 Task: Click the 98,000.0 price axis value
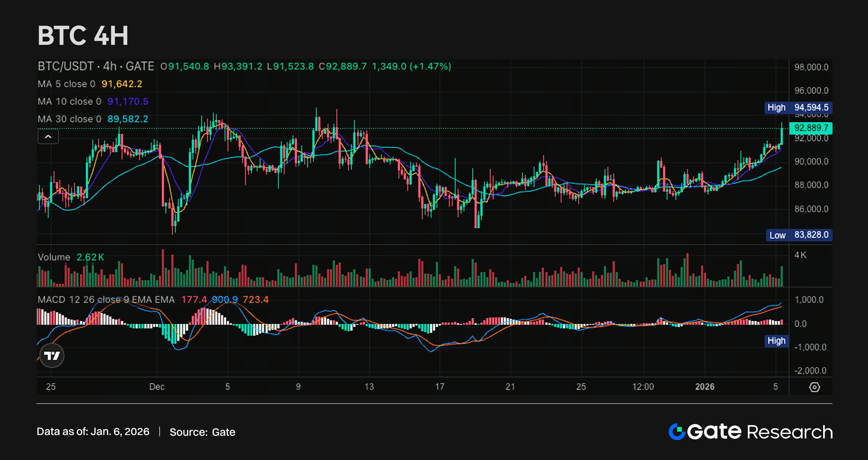click(x=811, y=67)
